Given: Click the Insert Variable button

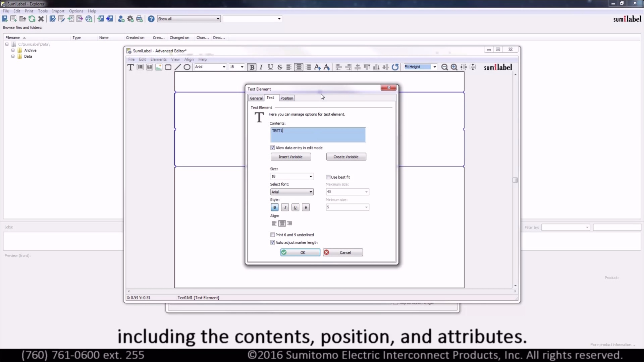Looking at the screenshot, I should click(290, 157).
